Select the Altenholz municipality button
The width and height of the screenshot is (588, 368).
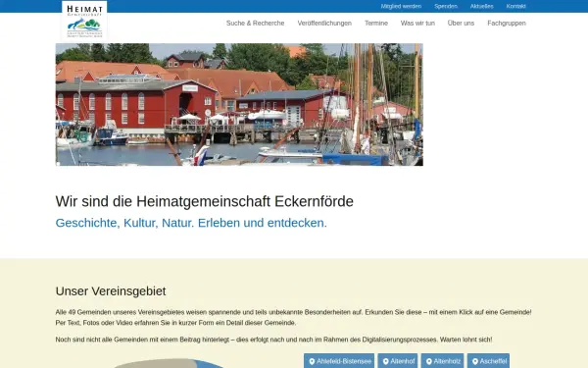coord(443,361)
